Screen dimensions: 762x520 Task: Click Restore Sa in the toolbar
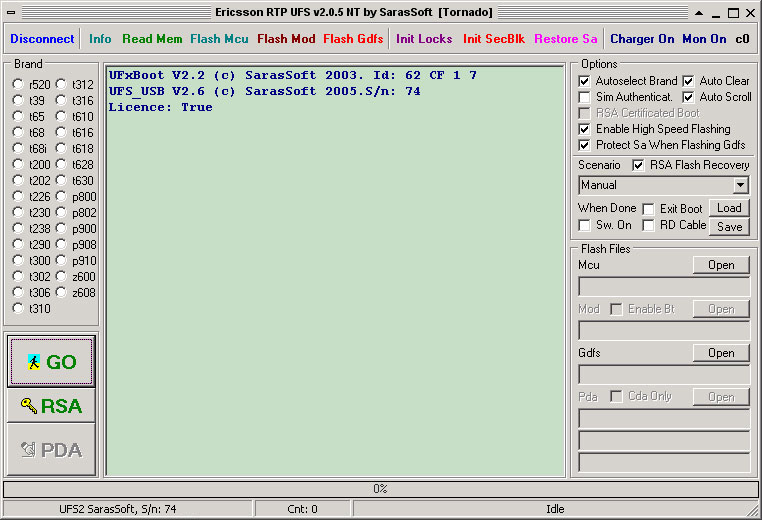(x=566, y=39)
